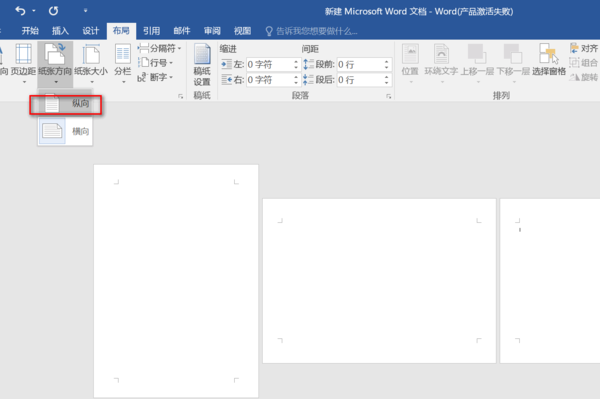Switch to the 插入 ribbon tab
The height and width of the screenshot is (399, 600).
(60, 31)
